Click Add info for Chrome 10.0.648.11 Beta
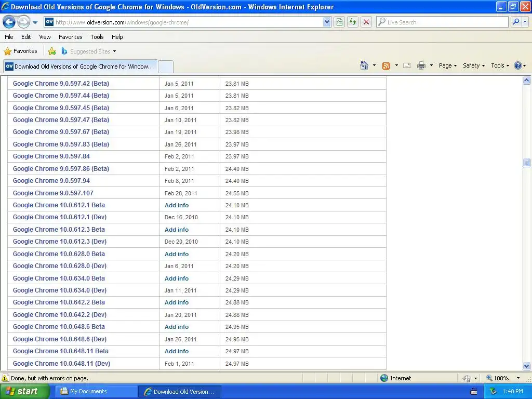 coord(177,352)
